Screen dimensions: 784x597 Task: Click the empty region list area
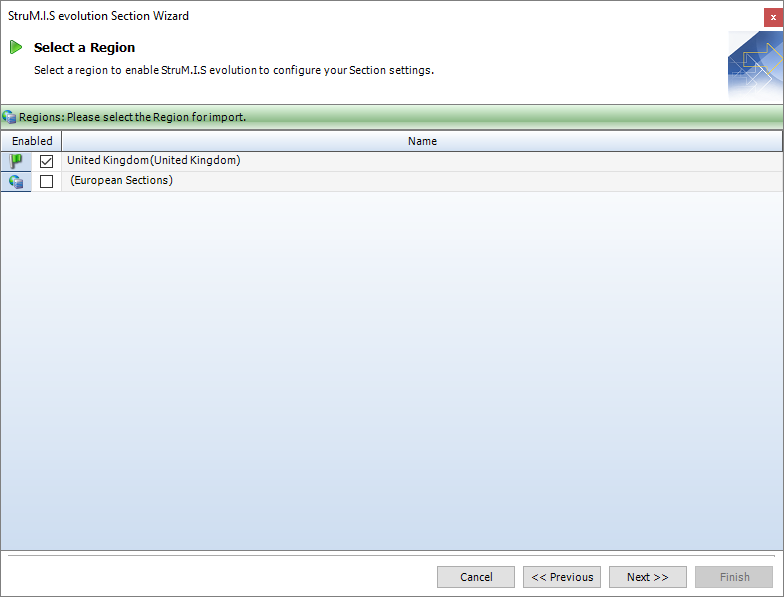tap(392, 370)
